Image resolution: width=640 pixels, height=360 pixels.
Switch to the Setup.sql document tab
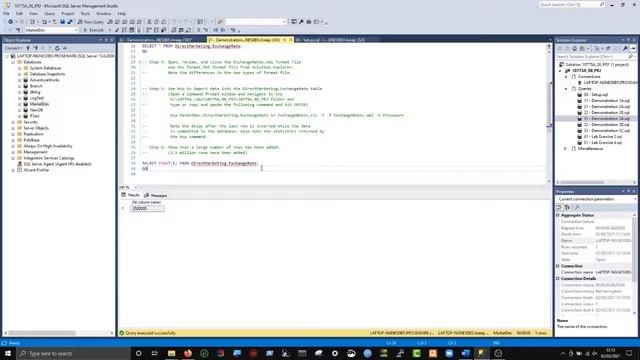pos(330,40)
